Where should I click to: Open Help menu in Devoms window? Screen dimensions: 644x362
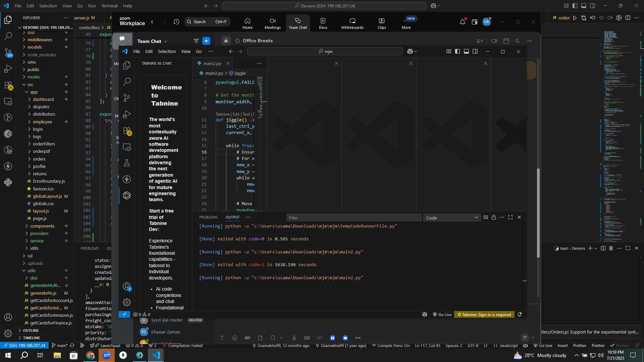click(127, 6)
